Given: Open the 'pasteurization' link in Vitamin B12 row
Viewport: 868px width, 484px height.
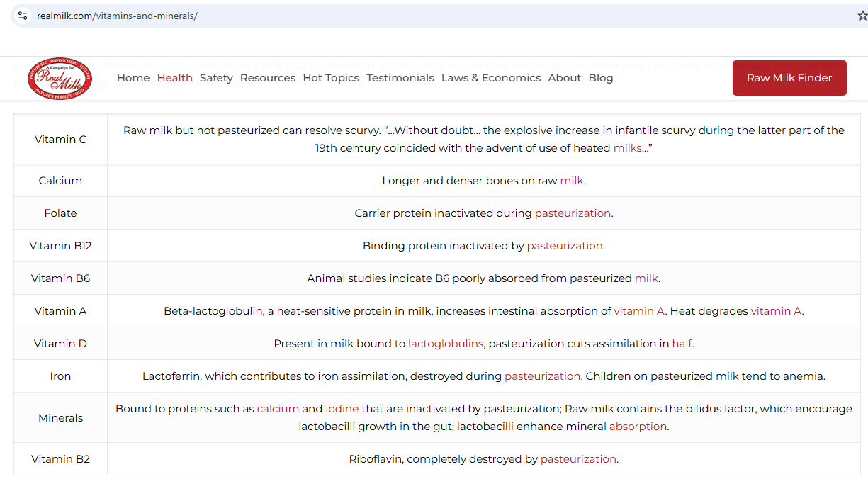Looking at the screenshot, I should point(565,246).
